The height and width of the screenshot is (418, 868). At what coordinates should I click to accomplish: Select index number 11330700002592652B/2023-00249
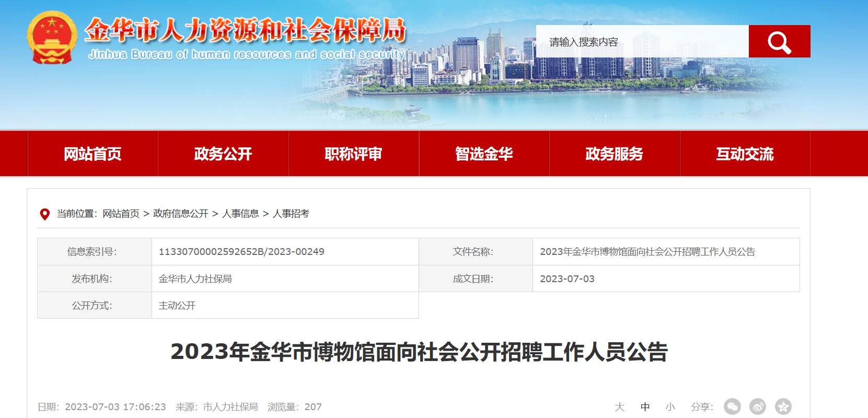(x=241, y=252)
